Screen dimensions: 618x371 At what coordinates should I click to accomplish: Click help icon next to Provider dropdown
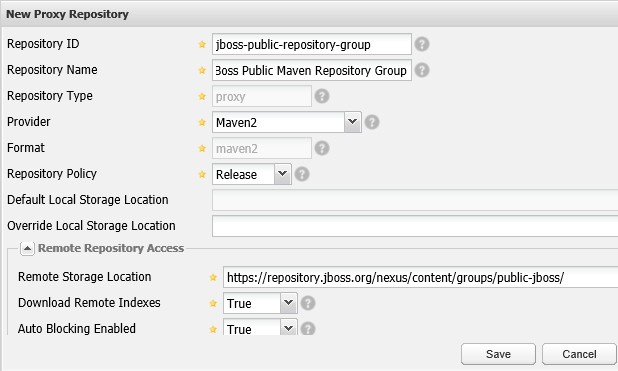pyautogui.click(x=372, y=122)
